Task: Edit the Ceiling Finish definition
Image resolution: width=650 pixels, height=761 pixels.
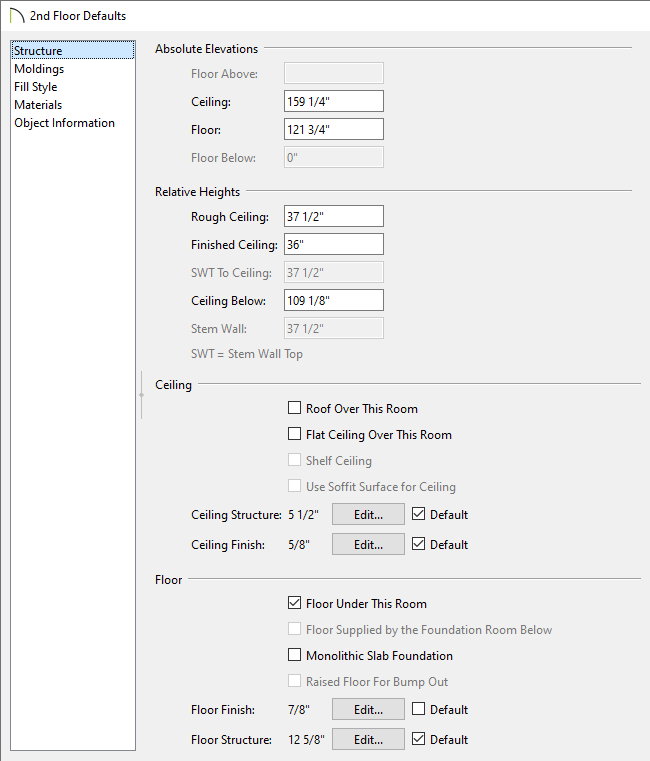Action: [368, 545]
